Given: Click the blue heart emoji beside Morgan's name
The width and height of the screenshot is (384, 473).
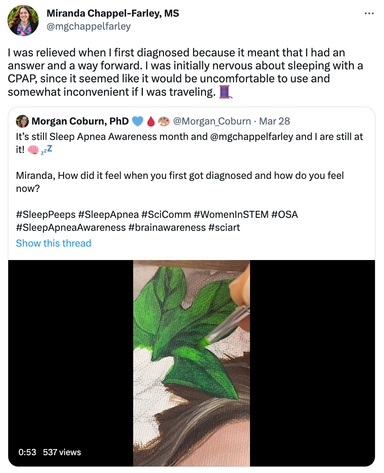Looking at the screenshot, I should (x=138, y=121).
